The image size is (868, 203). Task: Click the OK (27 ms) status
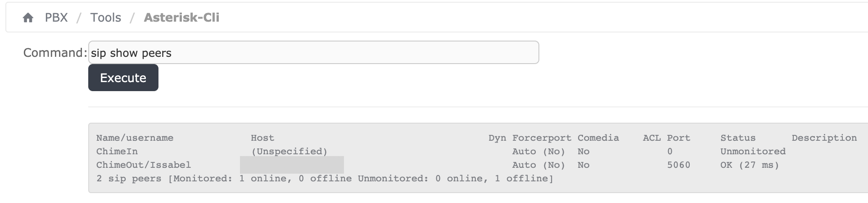pyautogui.click(x=750, y=165)
